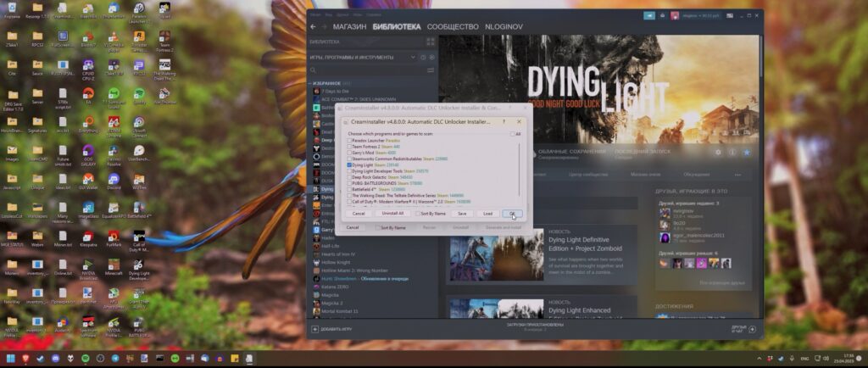Switch Steam library to grid view icon

click(431, 42)
